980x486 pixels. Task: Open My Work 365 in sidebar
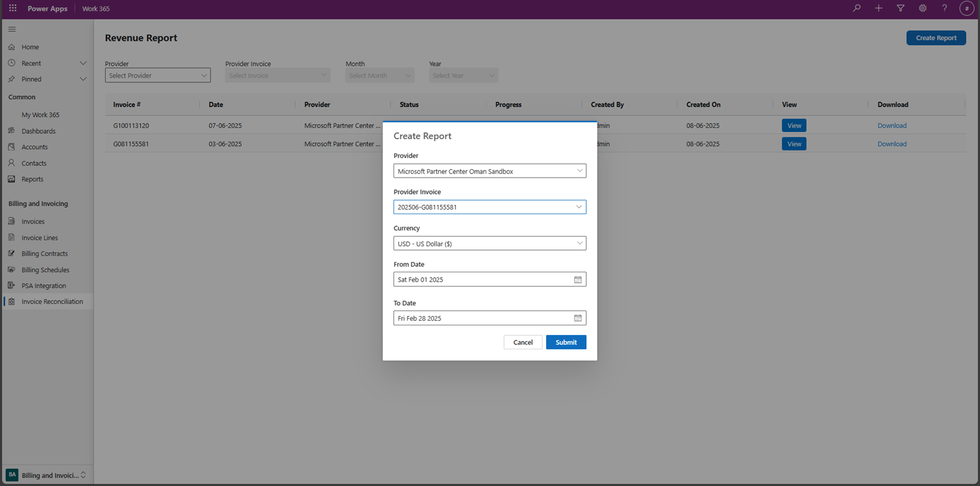(x=41, y=115)
